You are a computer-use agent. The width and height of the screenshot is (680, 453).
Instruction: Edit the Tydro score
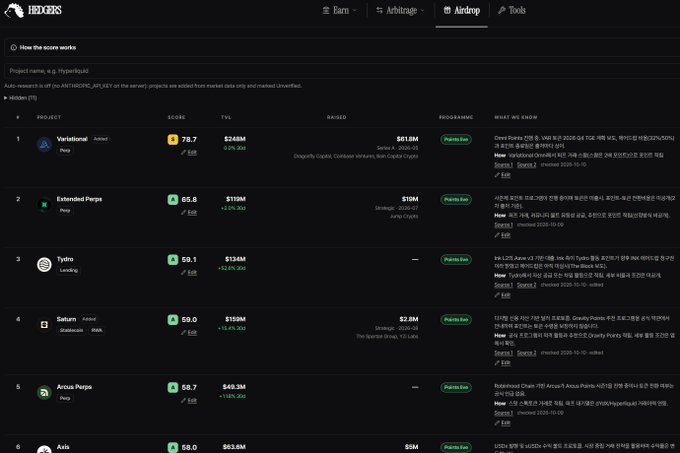click(x=189, y=273)
